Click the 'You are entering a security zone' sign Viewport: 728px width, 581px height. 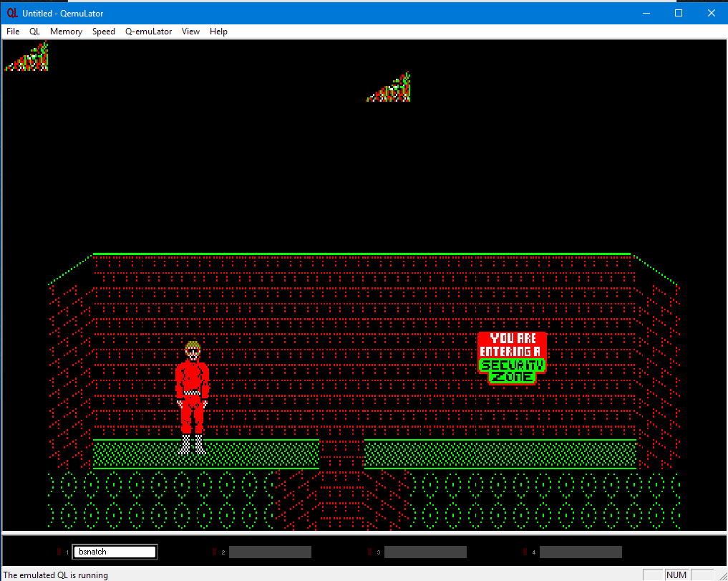(512, 358)
